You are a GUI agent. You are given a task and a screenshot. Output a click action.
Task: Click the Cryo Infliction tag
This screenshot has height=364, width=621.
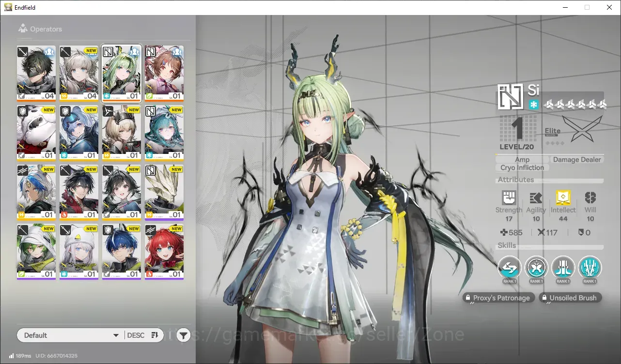pos(522,167)
